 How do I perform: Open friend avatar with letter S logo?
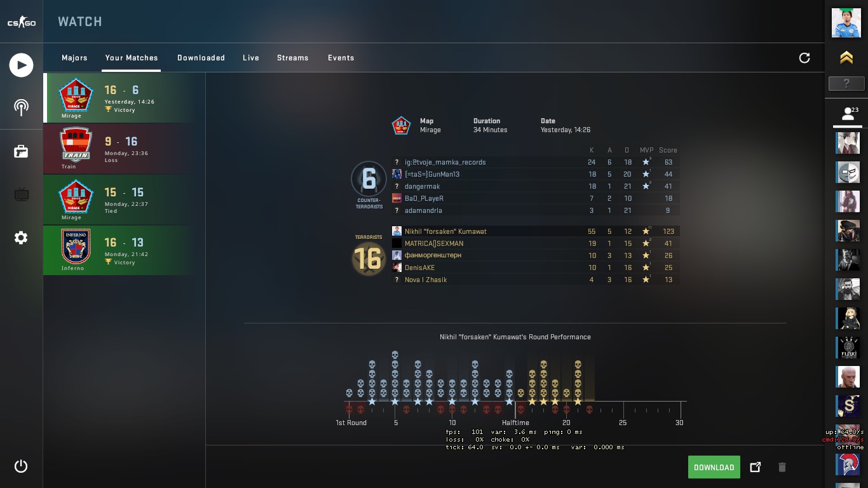(848, 406)
